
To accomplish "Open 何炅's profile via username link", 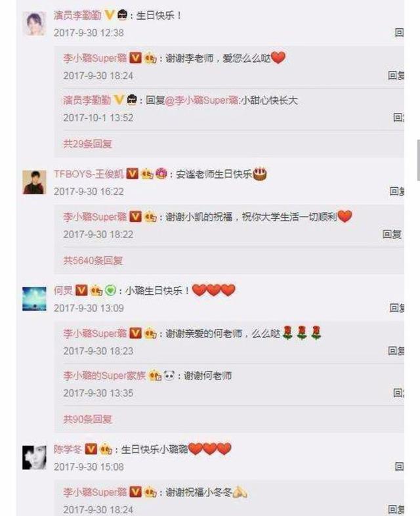I will point(63,290).
